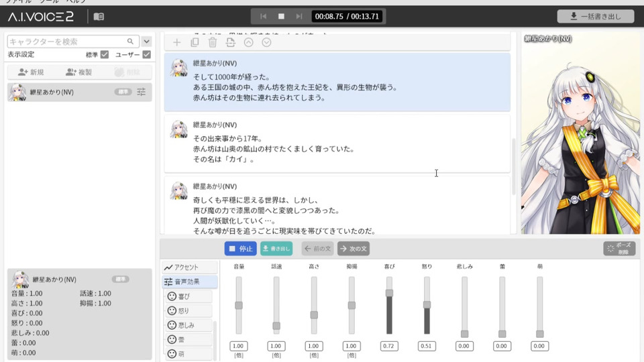Click the ポーズ削除 button
Viewport: 644px width, 362px height.
point(619,248)
